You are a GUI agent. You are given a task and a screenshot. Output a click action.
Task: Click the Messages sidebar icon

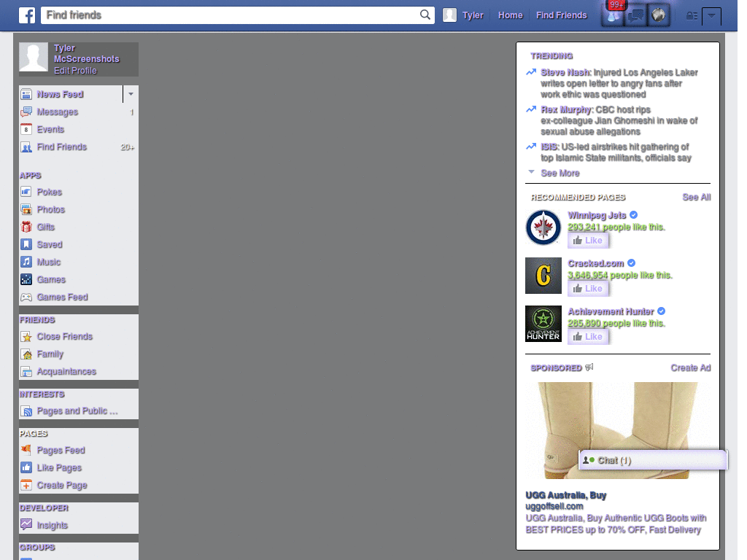26,112
